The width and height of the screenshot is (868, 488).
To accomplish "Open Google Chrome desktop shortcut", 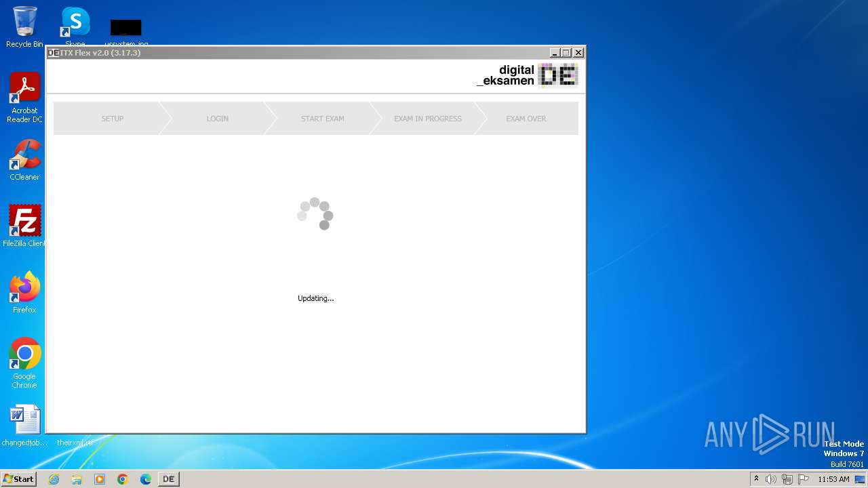I will pyautogui.click(x=24, y=363).
